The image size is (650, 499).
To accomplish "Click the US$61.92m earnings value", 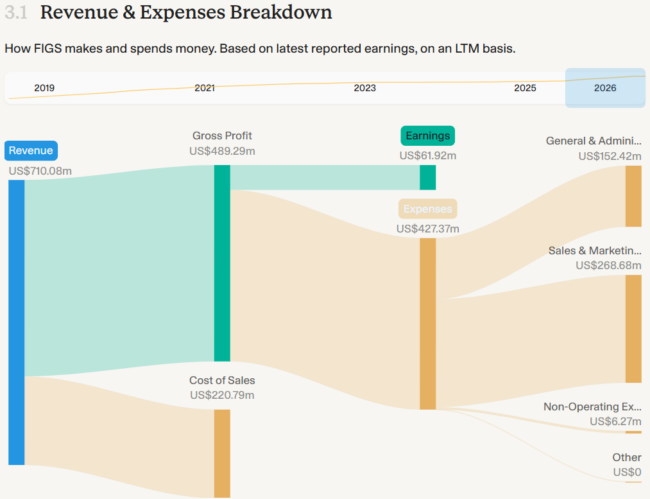I will click(x=427, y=155).
